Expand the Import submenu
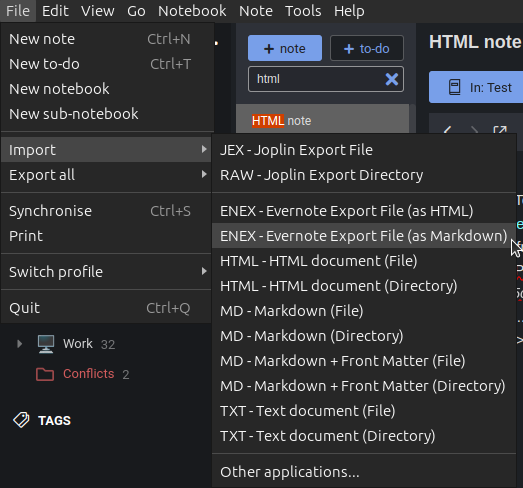523x488 pixels. tap(106, 150)
